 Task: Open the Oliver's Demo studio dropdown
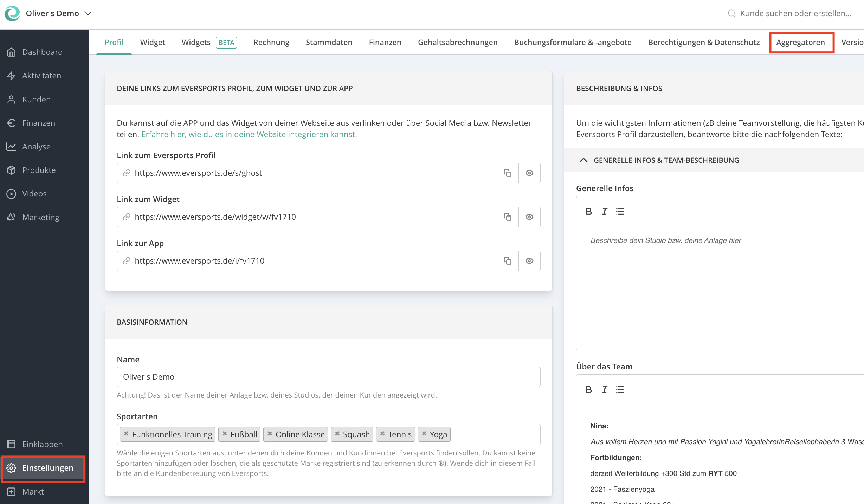[x=59, y=13]
